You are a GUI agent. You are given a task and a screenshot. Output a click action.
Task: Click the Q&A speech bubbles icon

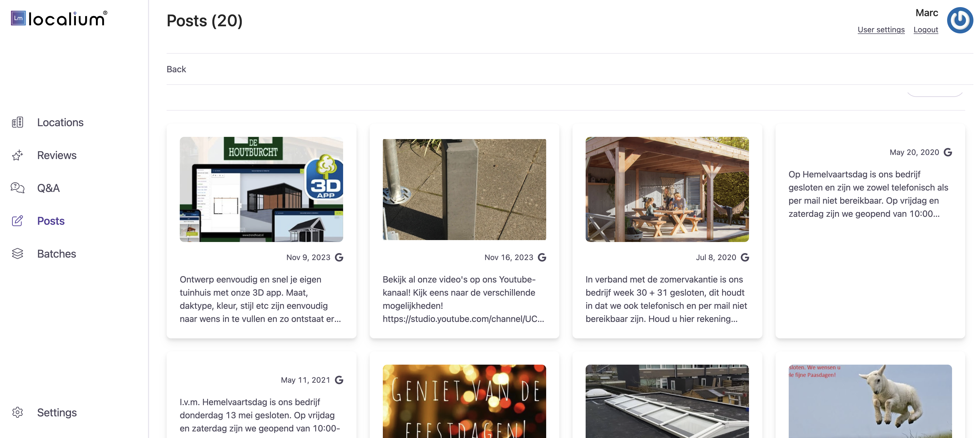click(18, 188)
